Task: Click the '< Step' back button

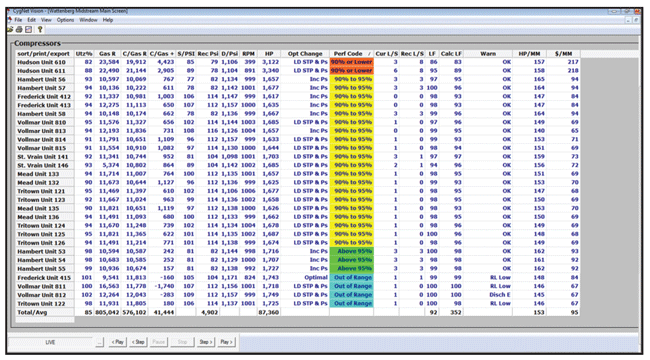Action: [x=138, y=342]
